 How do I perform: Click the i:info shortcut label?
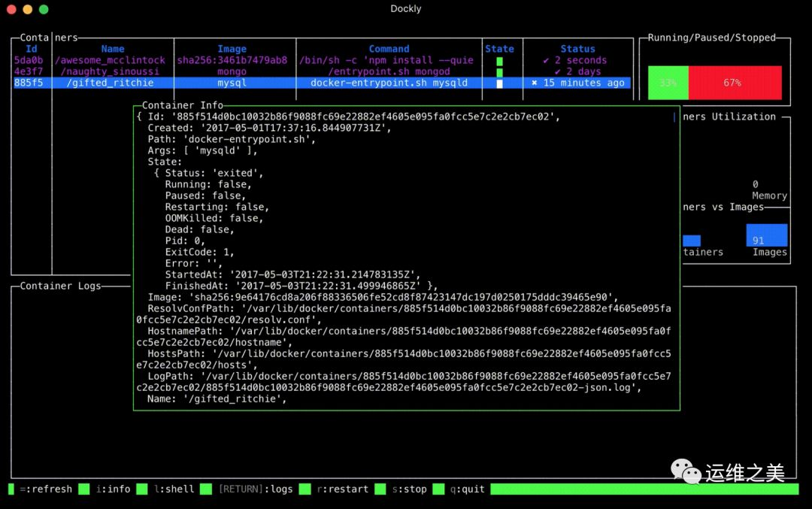click(113, 489)
